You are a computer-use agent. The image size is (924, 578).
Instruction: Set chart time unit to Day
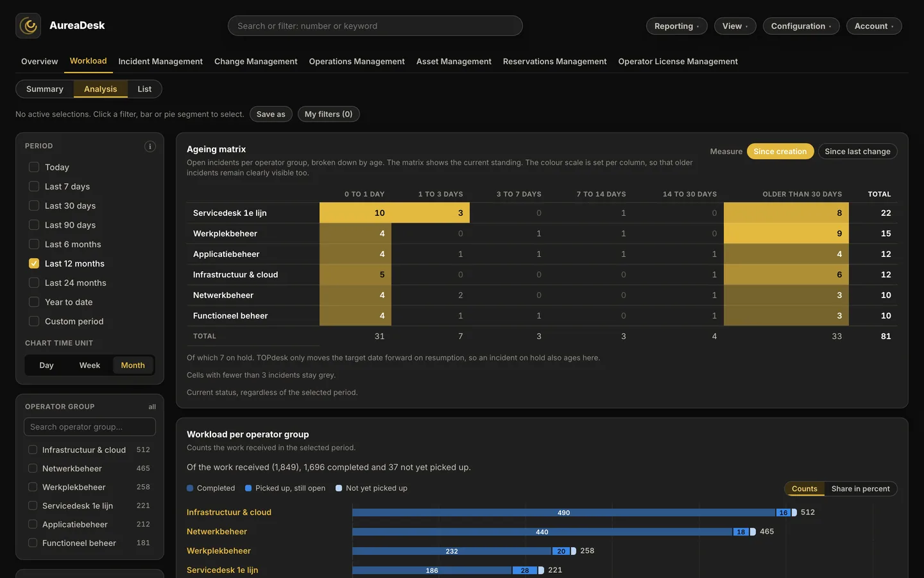[x=46, y=365]
